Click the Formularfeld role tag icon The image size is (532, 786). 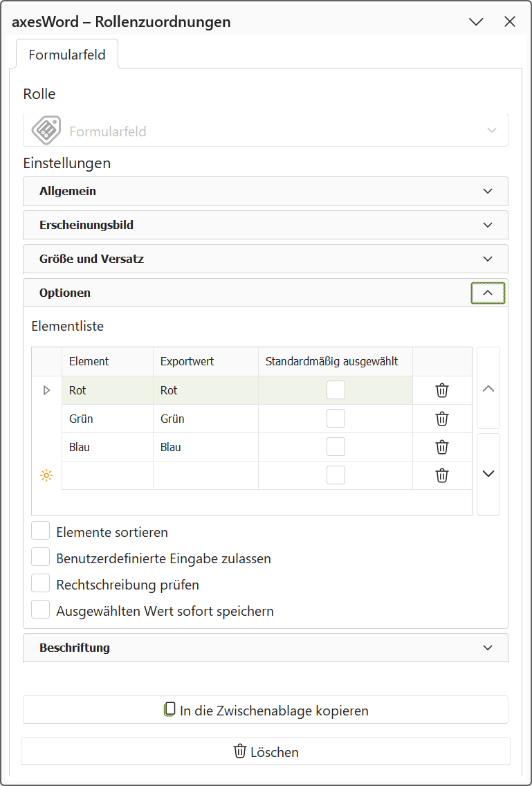point(46,131)
